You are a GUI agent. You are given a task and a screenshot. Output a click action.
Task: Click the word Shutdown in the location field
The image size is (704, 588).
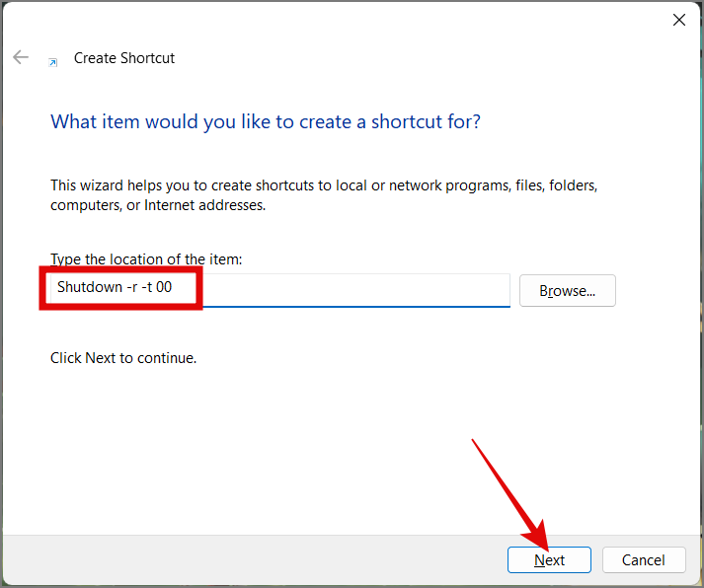(91, 289)
